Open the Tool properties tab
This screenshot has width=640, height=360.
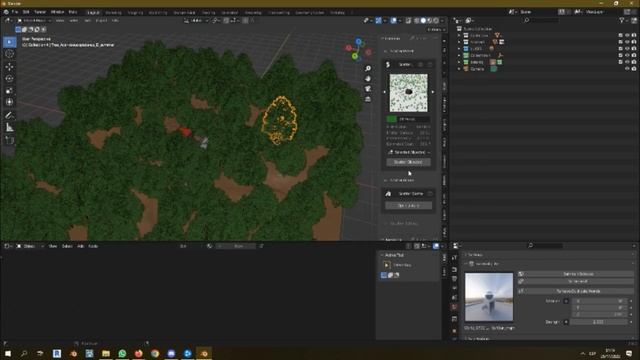(454, 258)
